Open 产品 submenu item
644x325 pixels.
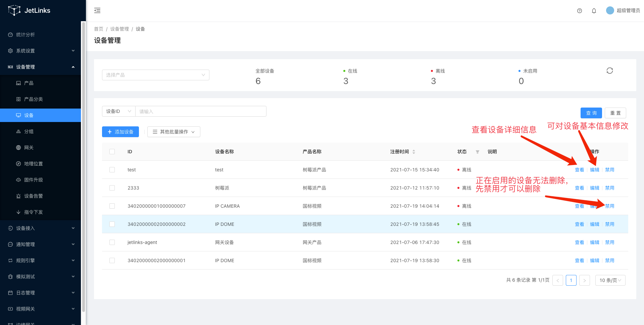coord(40,83)
